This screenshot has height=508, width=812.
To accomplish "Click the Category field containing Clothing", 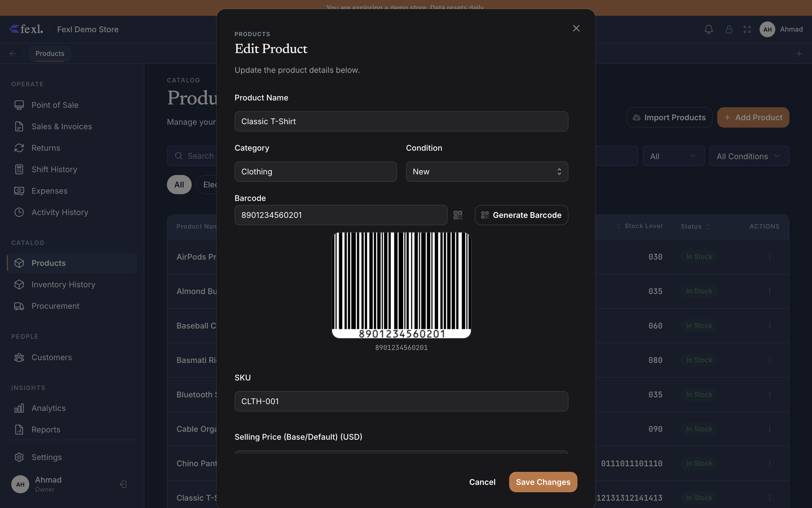I will point(315,172).
